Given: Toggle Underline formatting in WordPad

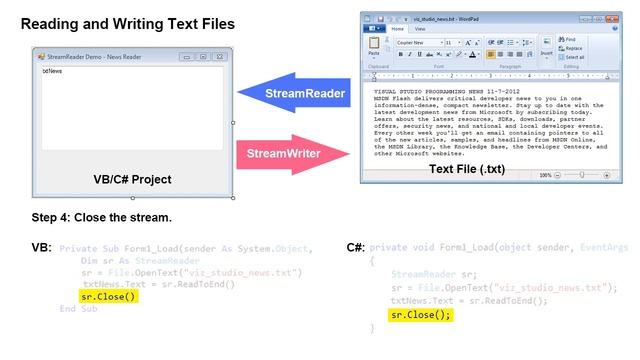Looking at the screenshot, I should (x=419, y=54).
